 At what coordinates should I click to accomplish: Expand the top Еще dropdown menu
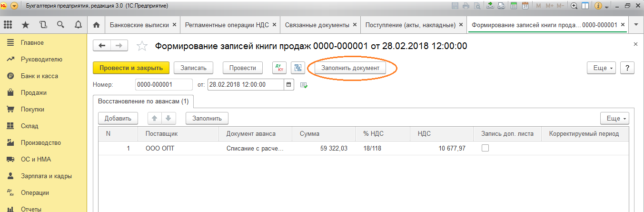click(x=602, y=68)
